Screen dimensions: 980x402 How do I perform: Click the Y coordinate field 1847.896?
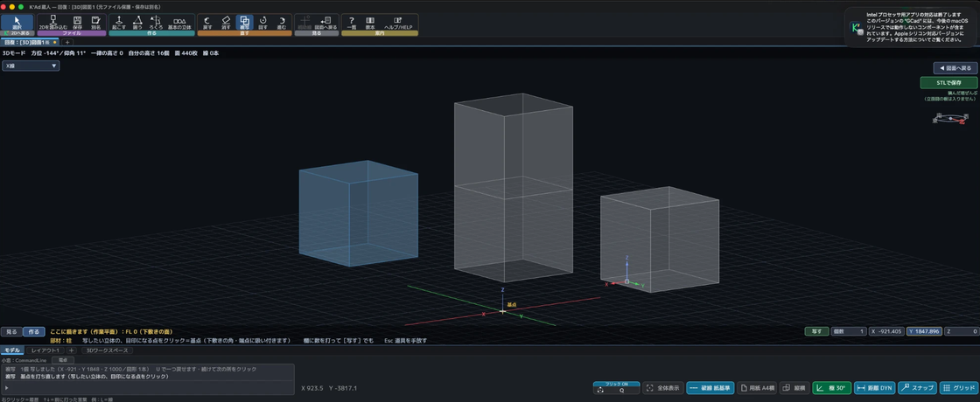coord(924,331)
